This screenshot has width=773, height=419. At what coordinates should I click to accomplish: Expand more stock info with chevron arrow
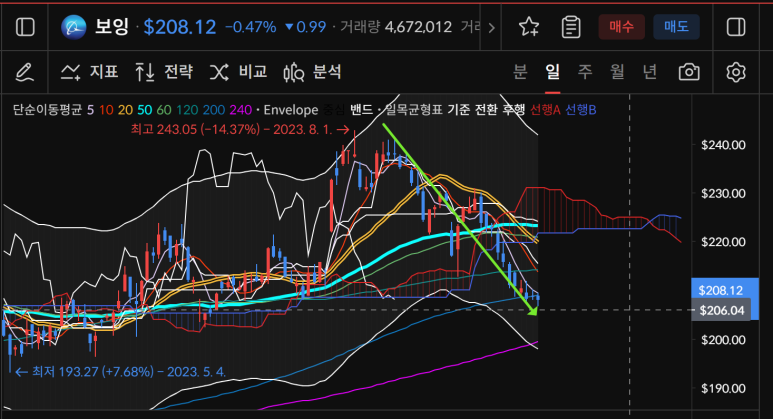[x=491, y=28]
